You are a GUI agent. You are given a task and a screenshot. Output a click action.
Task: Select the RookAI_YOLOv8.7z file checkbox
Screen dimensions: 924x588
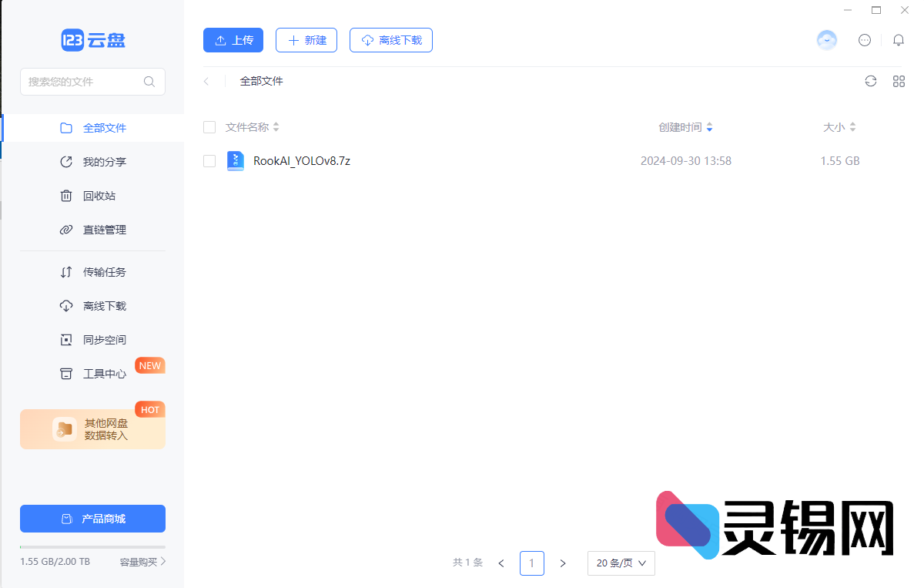(x=209, y=161)
